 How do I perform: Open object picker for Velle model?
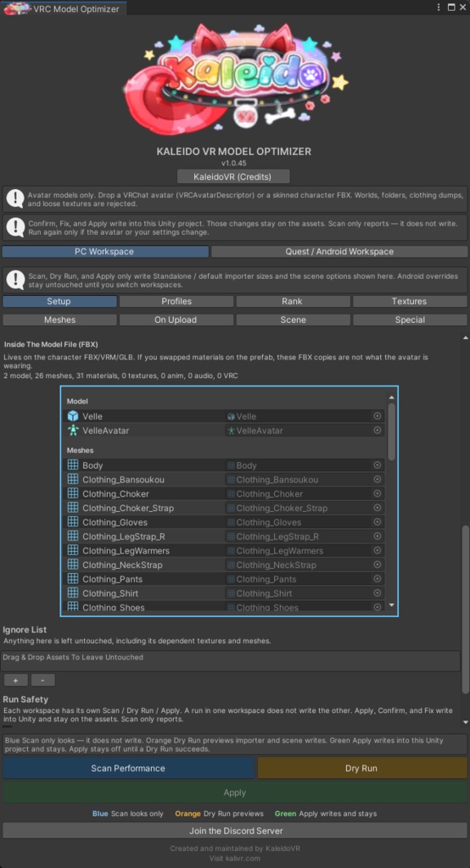tap(378, 416)
